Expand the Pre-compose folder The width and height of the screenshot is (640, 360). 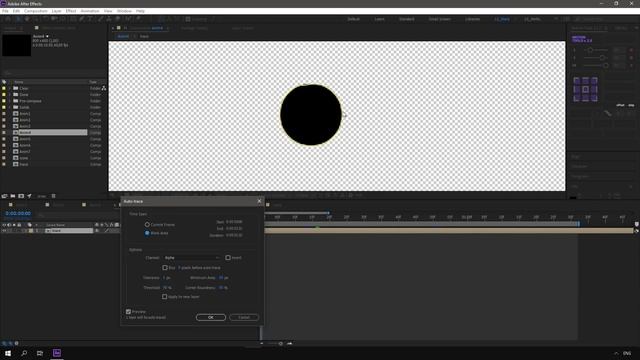coord(10,101)
